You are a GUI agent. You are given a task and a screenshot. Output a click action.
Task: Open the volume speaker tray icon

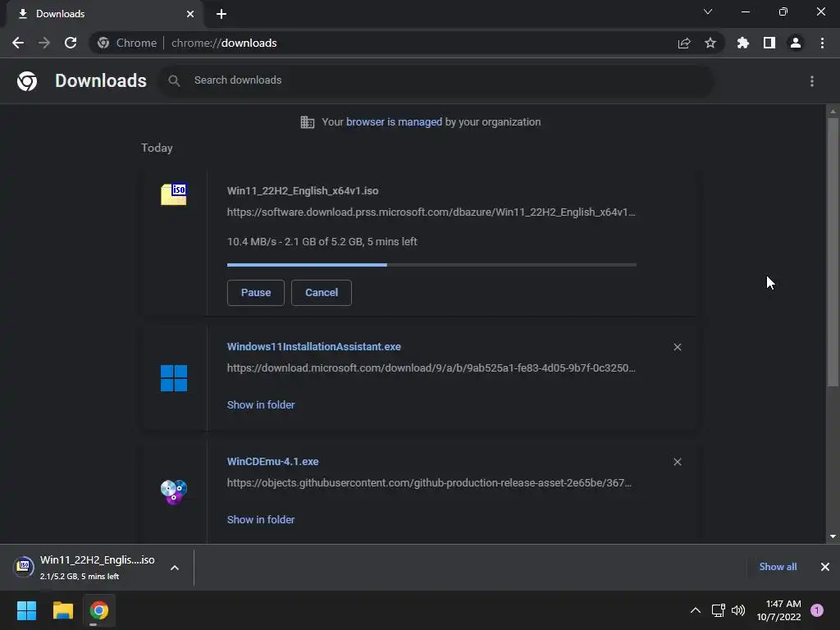(738, 610)
